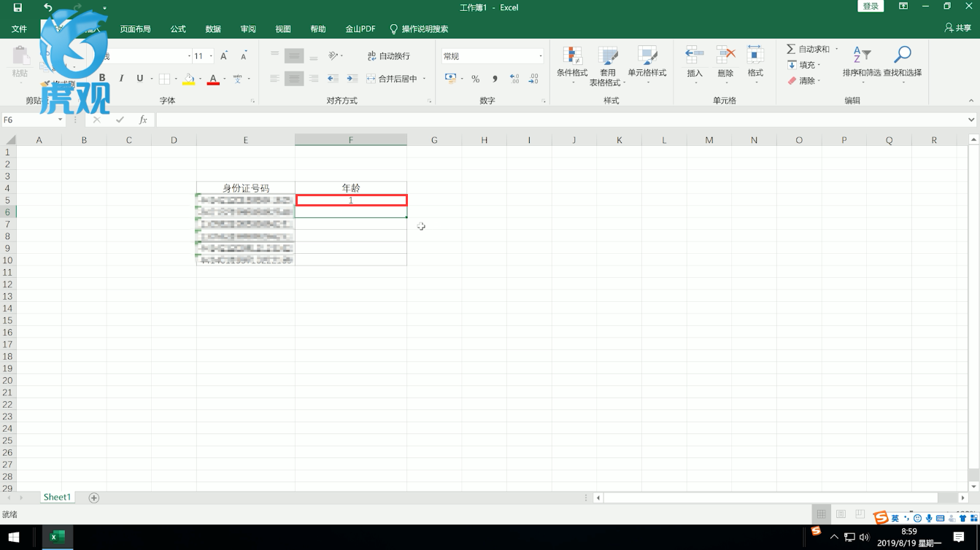980x550 pixels.
Task: Click the 操作说明搜索 tell-me search box
Action: 419,29
